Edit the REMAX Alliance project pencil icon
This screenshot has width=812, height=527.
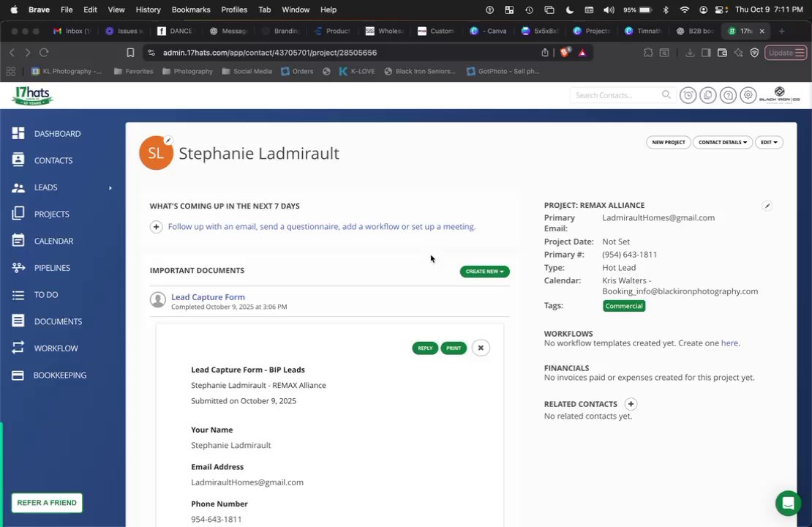(x=767, y=206)
